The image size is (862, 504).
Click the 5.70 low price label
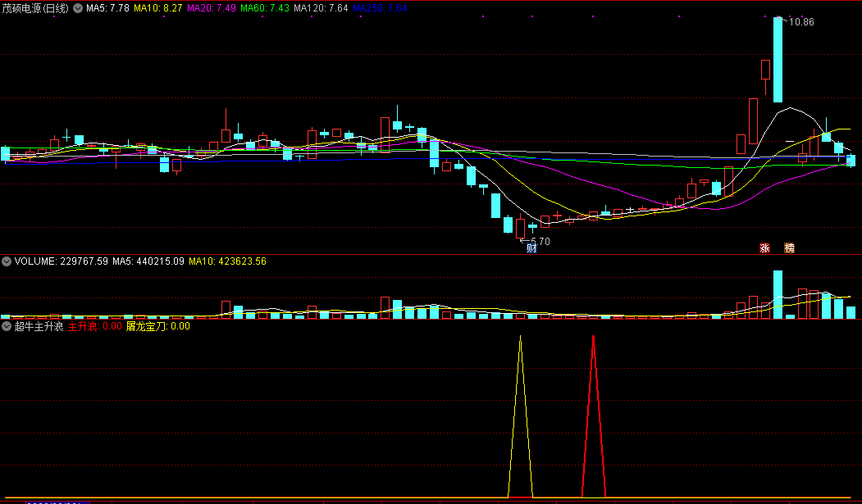[540, 242]
